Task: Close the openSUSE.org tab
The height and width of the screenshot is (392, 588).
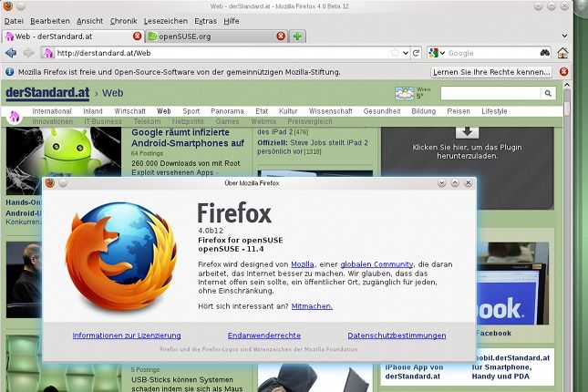Action: (281, 36)
